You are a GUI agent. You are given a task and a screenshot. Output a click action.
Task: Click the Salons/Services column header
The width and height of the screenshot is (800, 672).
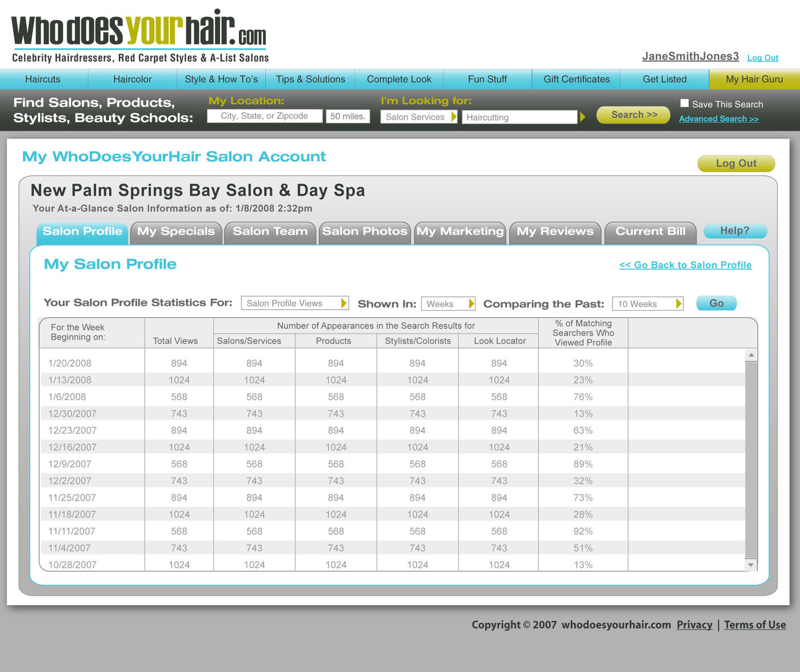[x=249, y=341]
